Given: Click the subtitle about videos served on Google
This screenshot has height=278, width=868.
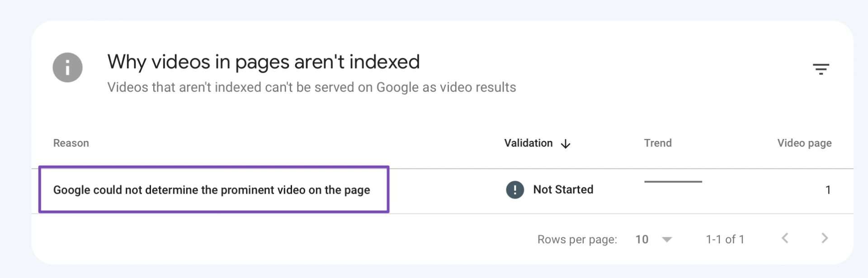Looking at the screenshot, I should click(311, 87).
